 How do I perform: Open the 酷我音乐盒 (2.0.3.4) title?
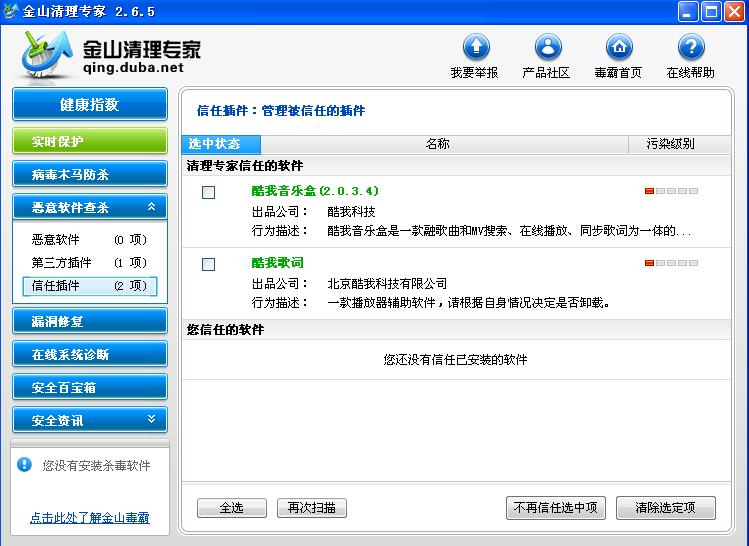(315, 191)
